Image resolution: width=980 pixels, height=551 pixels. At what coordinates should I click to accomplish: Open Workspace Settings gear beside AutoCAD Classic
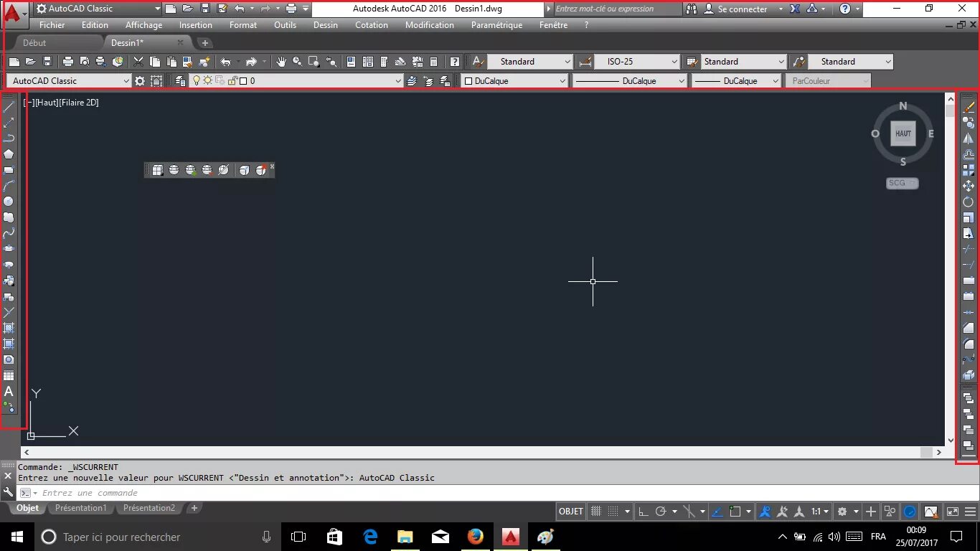140,81
